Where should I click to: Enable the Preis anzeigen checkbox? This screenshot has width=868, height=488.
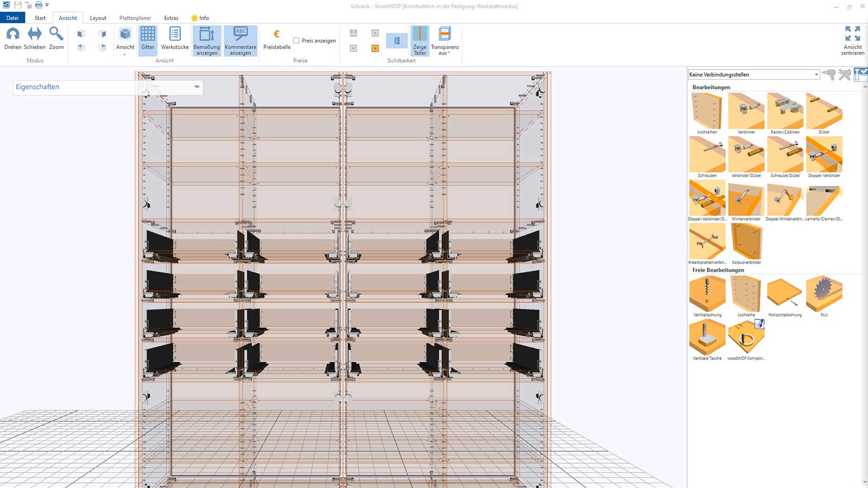click(x=296, y=41)
